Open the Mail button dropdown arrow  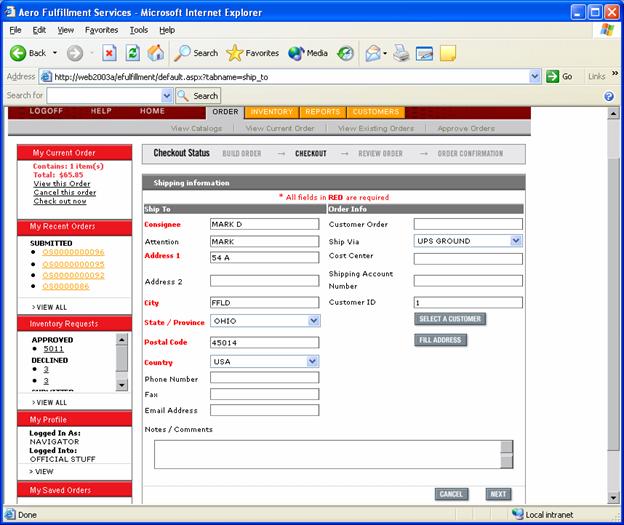(385, 53)
